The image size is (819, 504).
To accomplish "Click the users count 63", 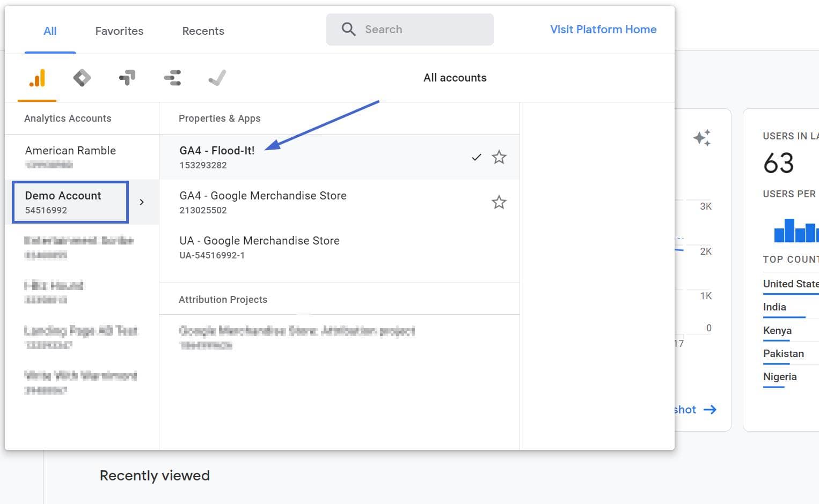I will point(778,163).
